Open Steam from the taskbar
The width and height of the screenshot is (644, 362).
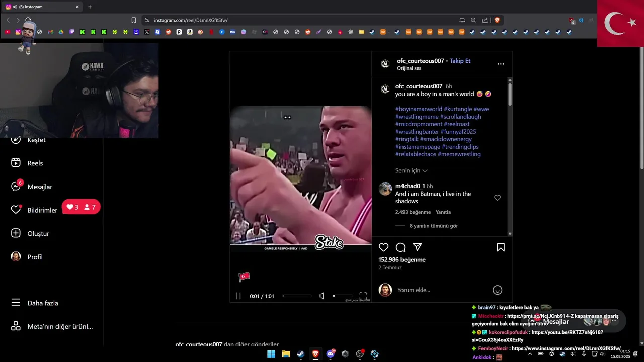(301, 354)
